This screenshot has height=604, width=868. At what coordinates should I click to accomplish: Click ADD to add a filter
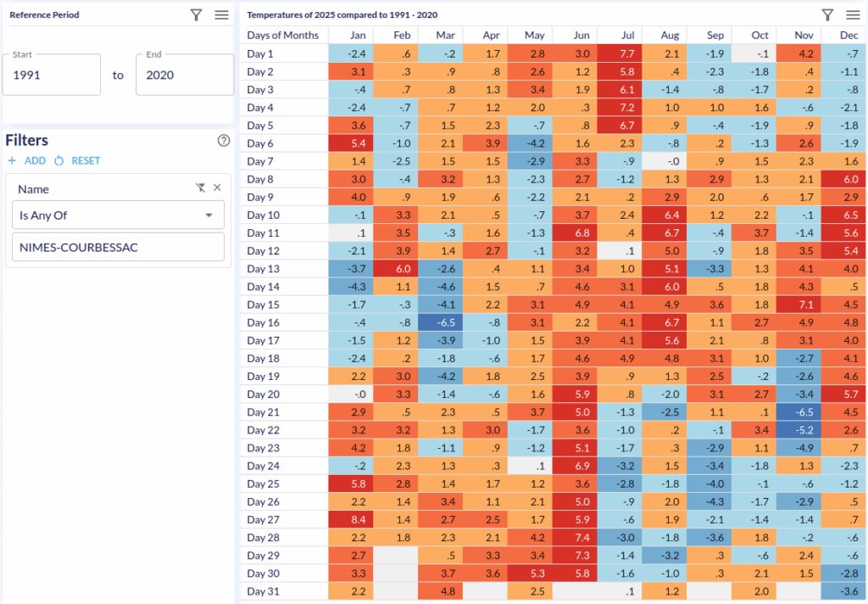pyautogui.click(x=27, y=160)
